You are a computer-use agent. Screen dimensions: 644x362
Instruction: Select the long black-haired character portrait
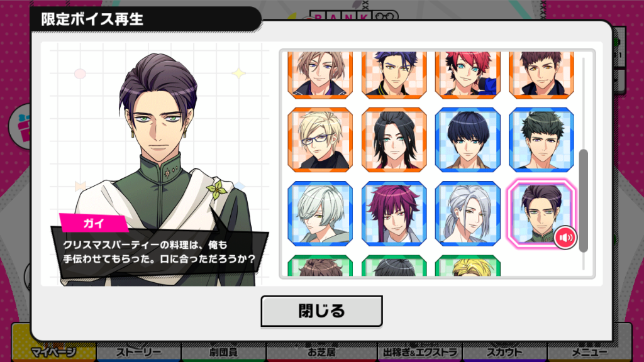(394, 140)
